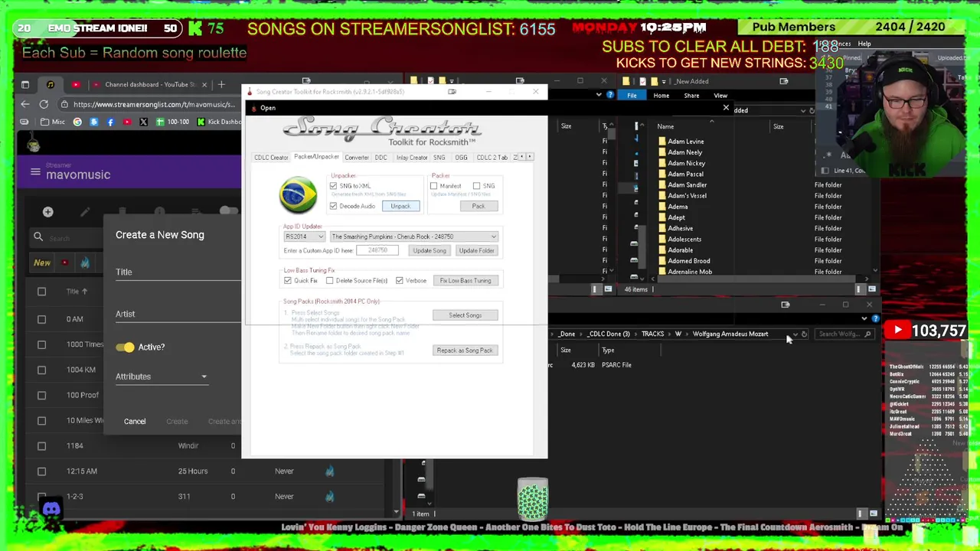Toggle Quick Fix checkbox

(x=288, y=281)
